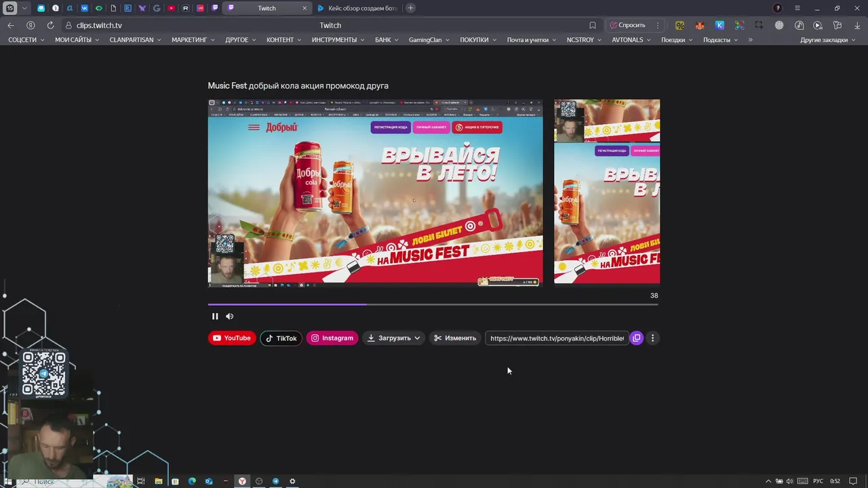This screenshot has height=488, width=868.
Task: Open the colorful dots extension icon
Action: point(739,25)
